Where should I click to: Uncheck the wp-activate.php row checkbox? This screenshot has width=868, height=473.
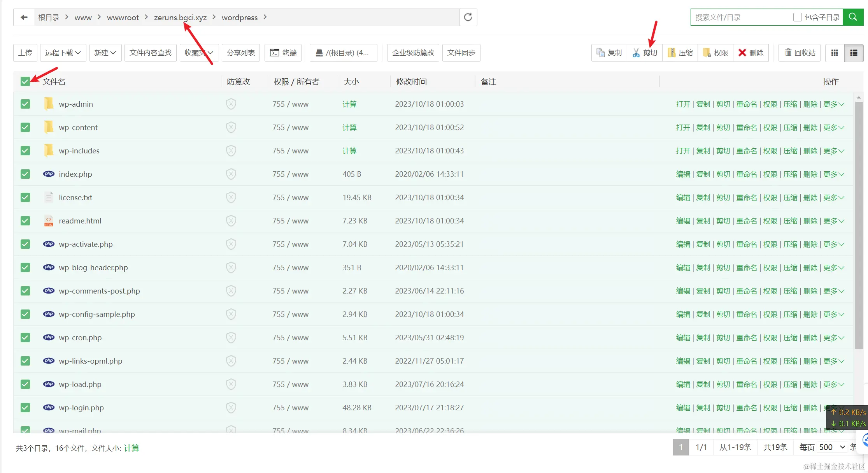pyautogui.click(x=25, y=244)
